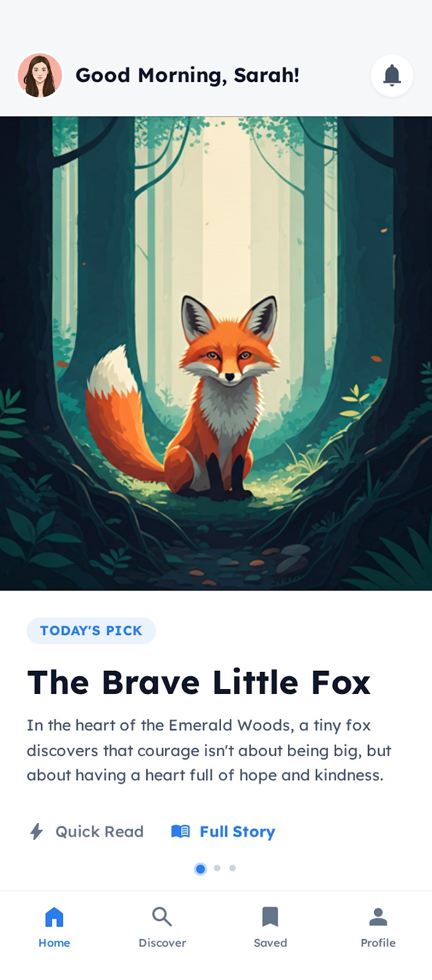Viewport: 432px width, 980px height.
Task: Select the first carousel page dot
Action: click(200, 869)
